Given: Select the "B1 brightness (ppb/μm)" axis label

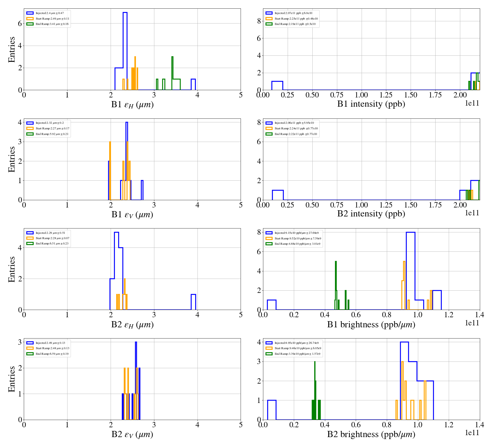Looking at the screenshot, I should (371, 325).
